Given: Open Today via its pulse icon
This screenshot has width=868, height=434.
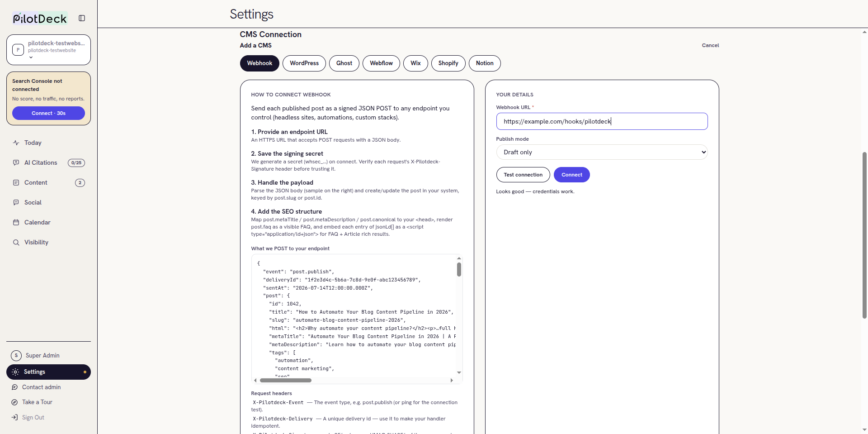Looking at the screenshot, I should click(x=16, y=143).
